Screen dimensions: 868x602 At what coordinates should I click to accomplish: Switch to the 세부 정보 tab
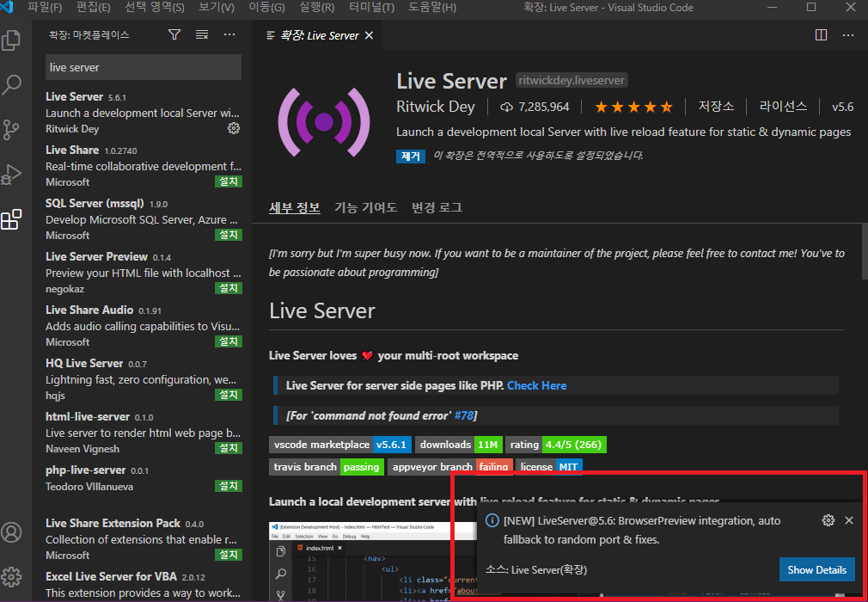[295, 207]
